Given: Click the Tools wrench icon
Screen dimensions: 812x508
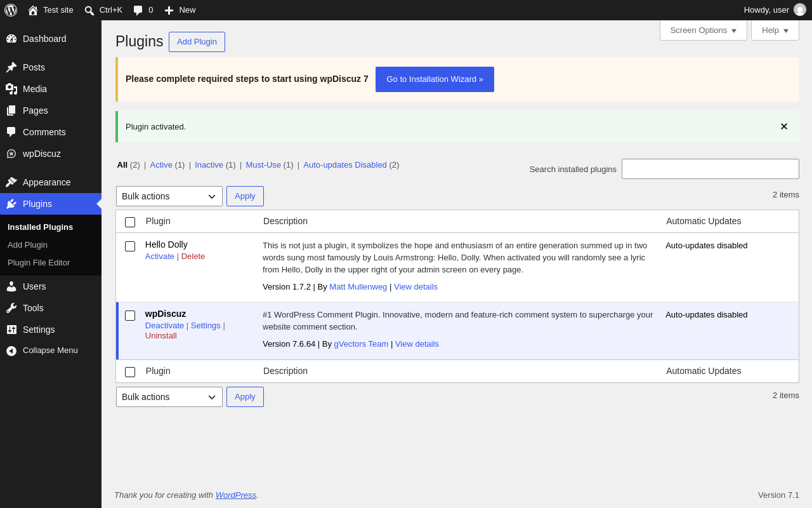Looking at the screenshot, I should (x=11, y=308).
